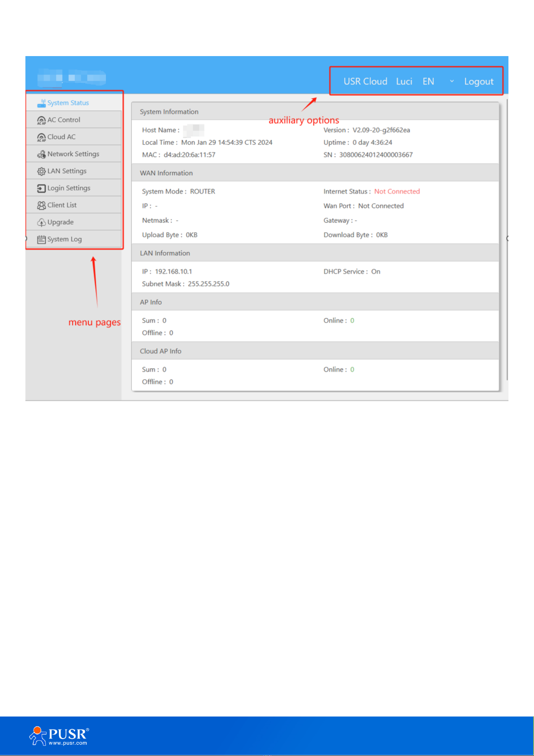The height and width of the screenshot is (756, 534).
Task: Click the System Status router icon
Action: (41, 103)
